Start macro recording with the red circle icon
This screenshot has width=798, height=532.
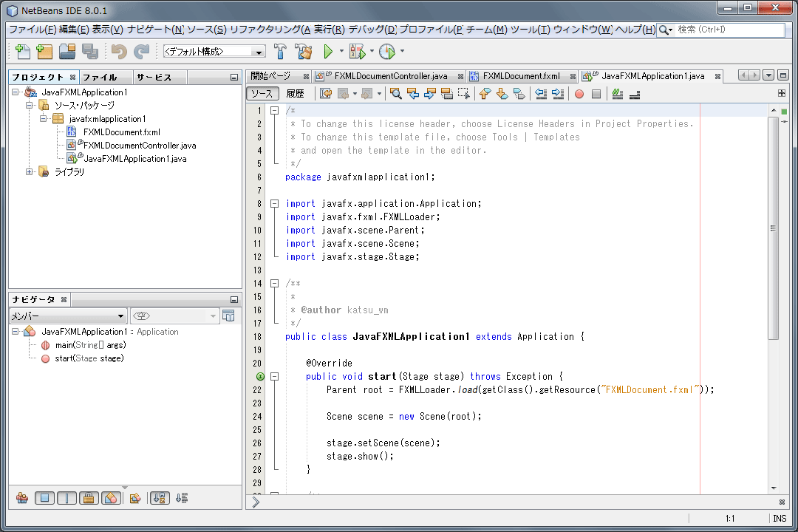pos(579,94)
